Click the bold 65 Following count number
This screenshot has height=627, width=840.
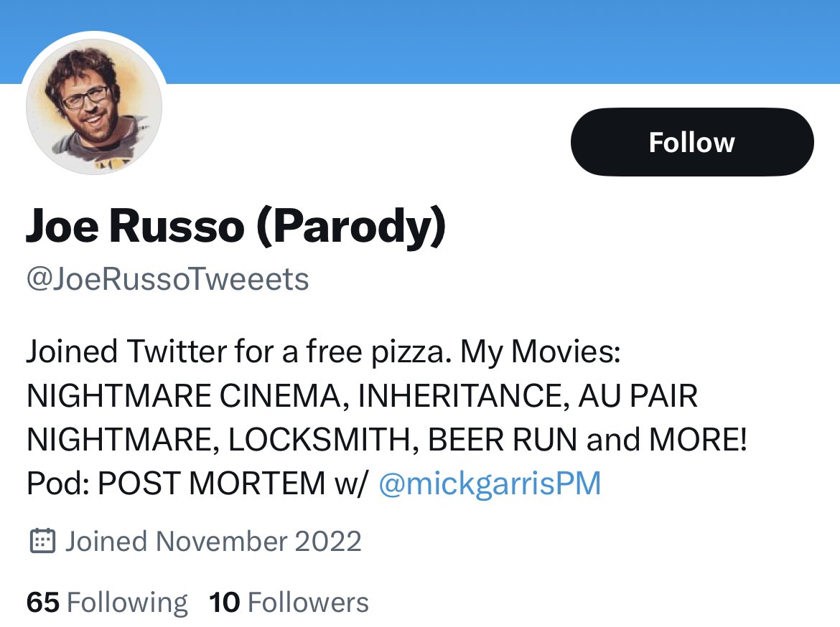point(43,603)
